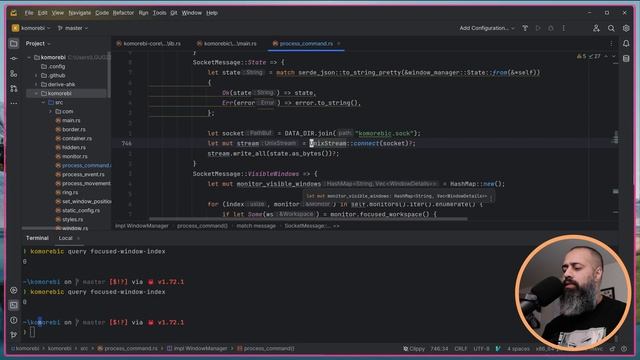This screenshot has height=360, width=640.
Task: Open the Project tool window icon
Action: click(14, 43)
